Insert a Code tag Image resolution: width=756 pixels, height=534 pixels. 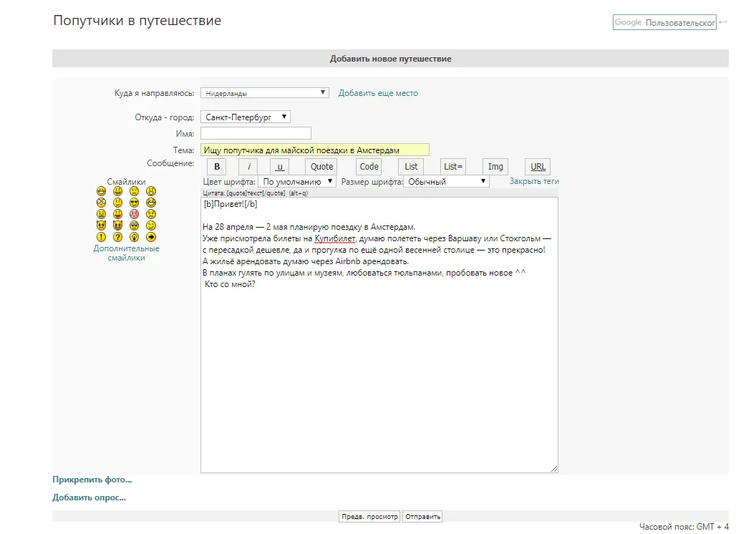(x=369, y=167)
